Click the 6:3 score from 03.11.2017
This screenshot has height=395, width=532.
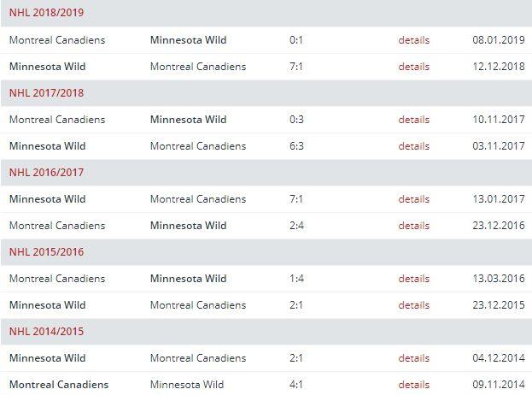297,146
